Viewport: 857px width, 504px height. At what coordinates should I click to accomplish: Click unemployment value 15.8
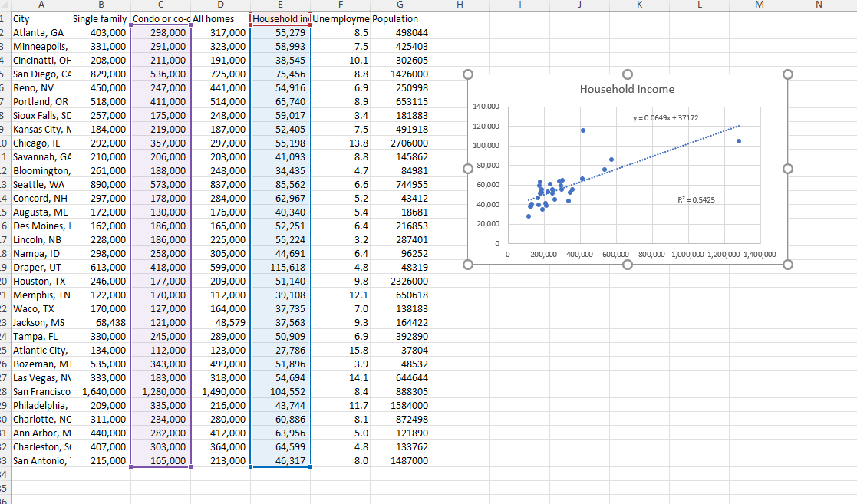pyautogui.click(x=341, y=350)
